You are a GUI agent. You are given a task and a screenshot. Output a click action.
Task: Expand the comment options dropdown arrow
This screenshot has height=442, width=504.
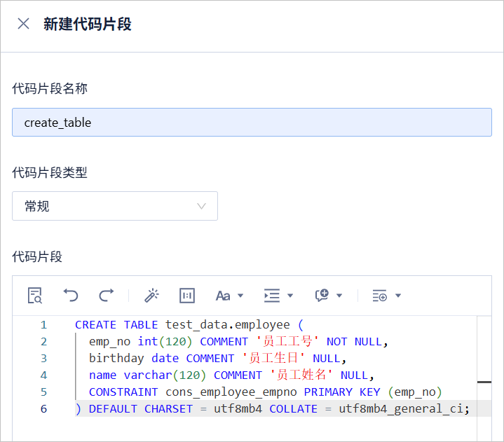339,296
